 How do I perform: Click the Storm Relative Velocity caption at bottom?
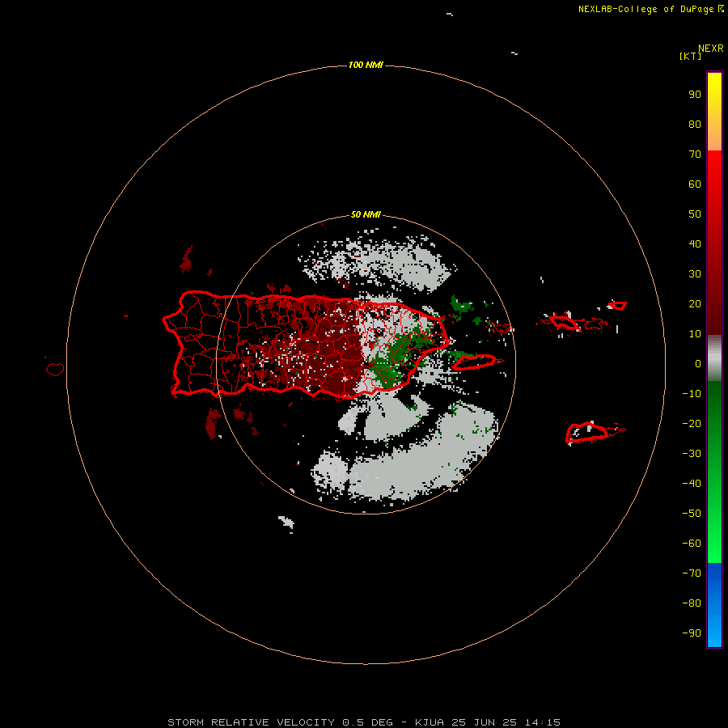pyautogui.click(x=364, y=722)
